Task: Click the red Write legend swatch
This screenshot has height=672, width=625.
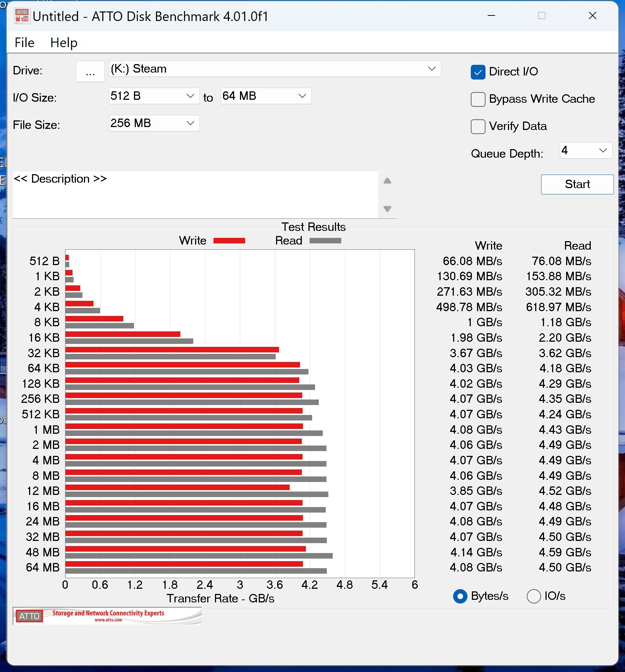Action: pos(229,241)
